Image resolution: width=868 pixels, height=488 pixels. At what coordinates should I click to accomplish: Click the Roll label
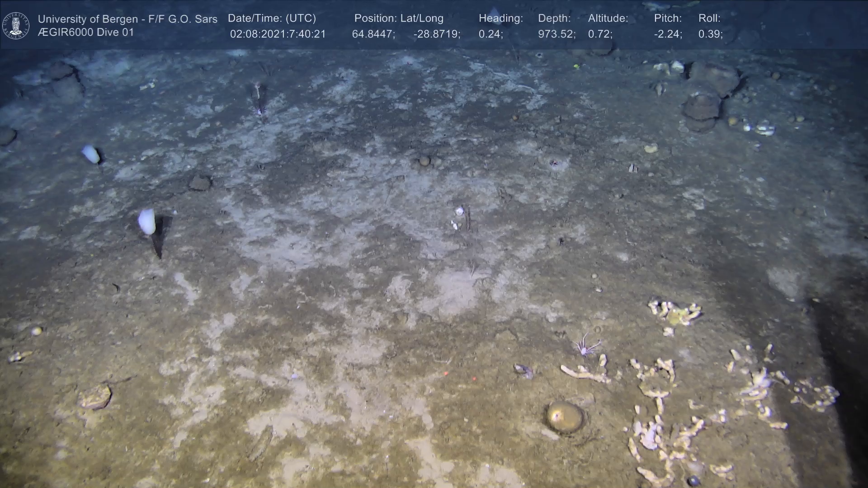tap(709, 18)
